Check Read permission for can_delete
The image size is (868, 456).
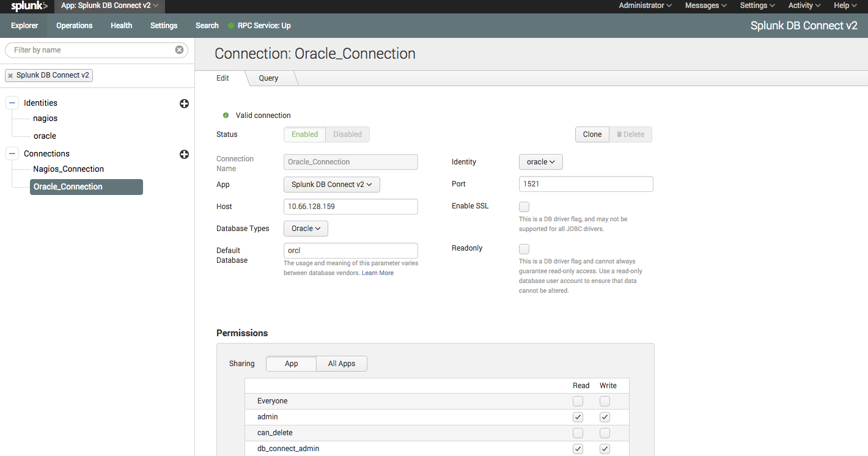click(578, 433)
